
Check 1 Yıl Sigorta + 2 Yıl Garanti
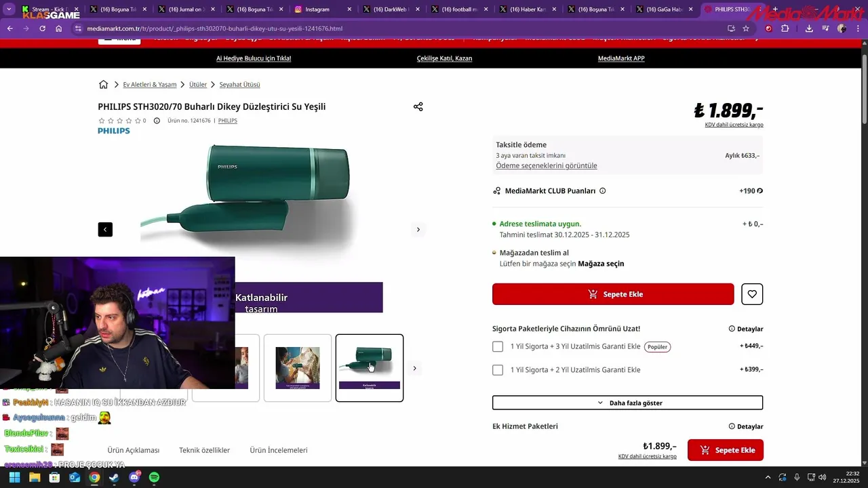tap(498, 370)
